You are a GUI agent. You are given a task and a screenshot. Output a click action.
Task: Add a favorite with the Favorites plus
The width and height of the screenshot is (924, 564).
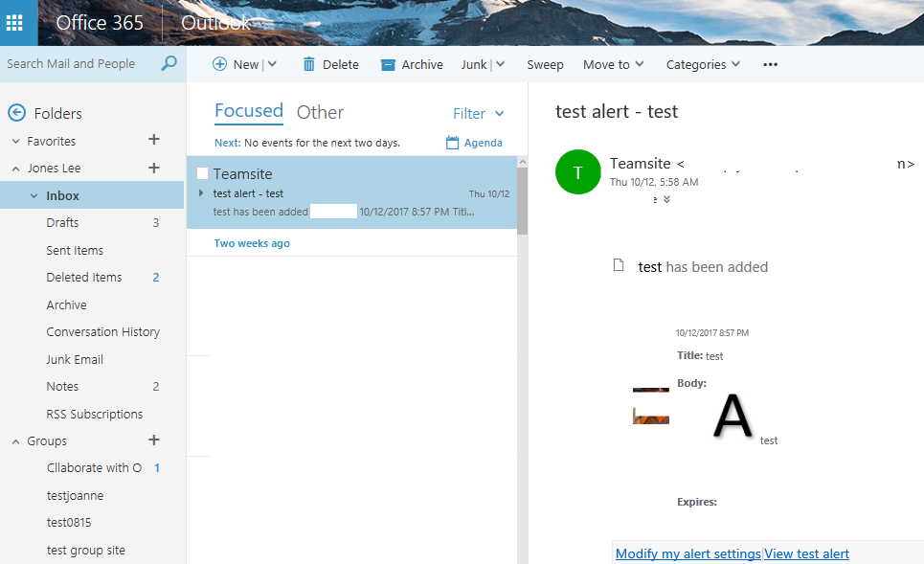pyautogui.click(x=154, y=140)
